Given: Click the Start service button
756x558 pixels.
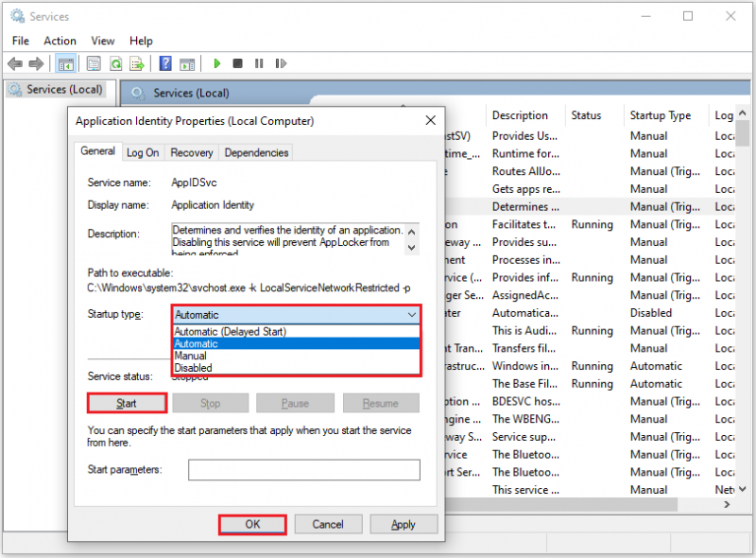Looking at the screenshot, I should pyautogui.click(x=127, y=403).
